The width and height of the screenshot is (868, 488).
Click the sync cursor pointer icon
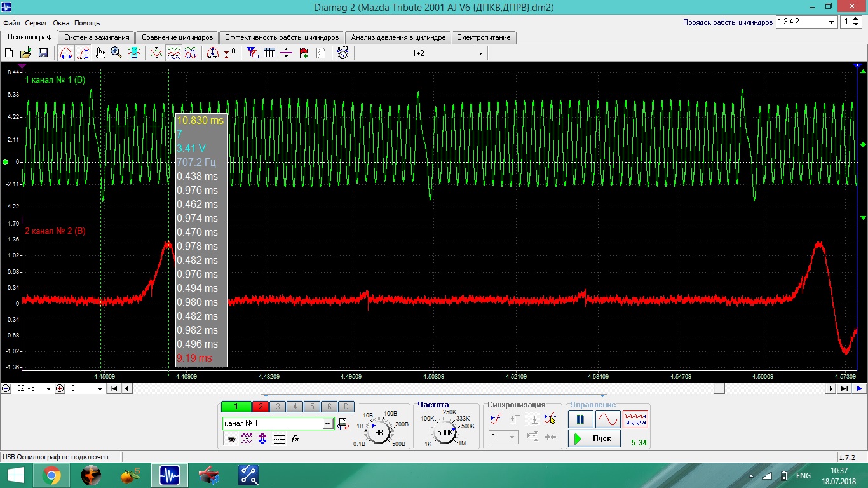(550, 419)
